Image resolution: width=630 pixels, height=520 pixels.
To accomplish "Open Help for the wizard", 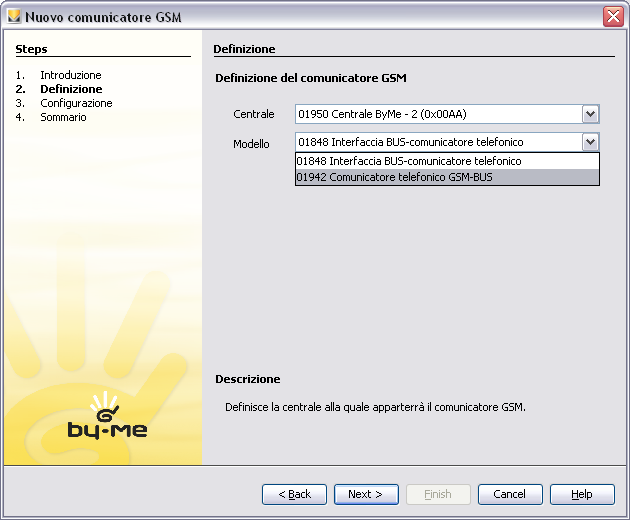I will [582, 494].
